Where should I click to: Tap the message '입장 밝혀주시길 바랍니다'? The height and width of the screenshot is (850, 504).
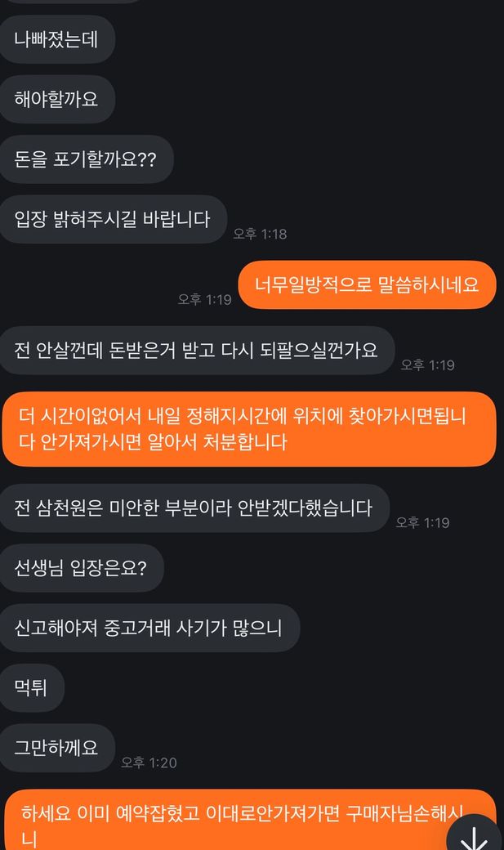[113, 219]
